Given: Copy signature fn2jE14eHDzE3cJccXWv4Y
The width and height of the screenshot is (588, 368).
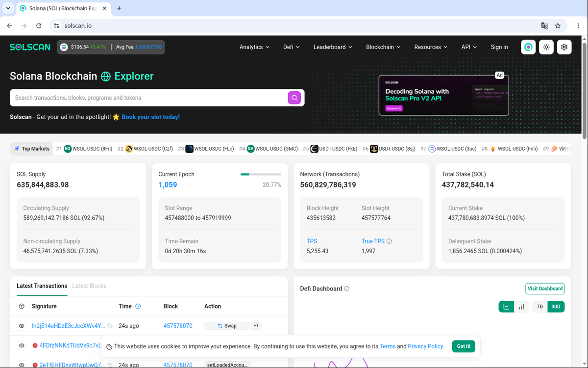Looking at the screenshot, I should [x=110, y=326].
